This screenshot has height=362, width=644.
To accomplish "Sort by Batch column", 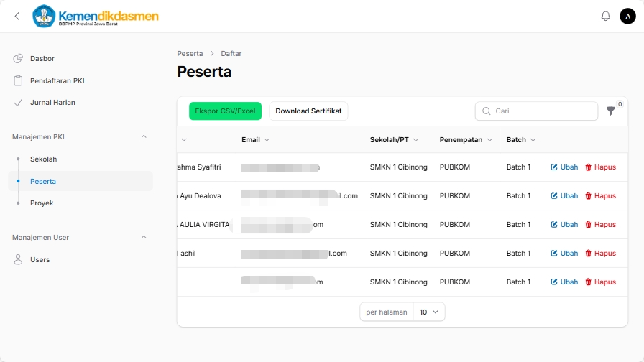I will tap(521, 140).
